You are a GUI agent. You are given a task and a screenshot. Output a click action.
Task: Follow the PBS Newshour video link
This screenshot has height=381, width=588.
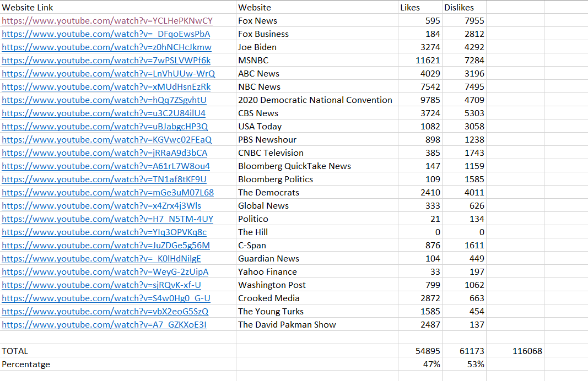click(x=106, y=140)
